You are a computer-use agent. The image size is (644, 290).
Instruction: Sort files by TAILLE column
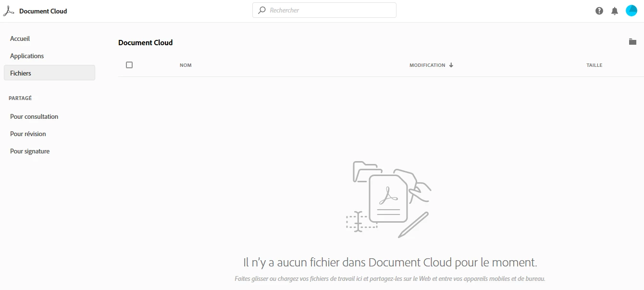point(594,65)
